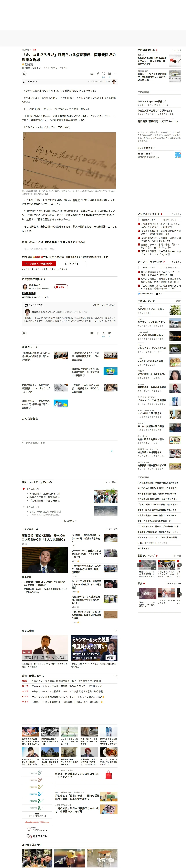Click もっと見る beside アクセスランキング
Screen dimensions: 186x868
(176, 214)
